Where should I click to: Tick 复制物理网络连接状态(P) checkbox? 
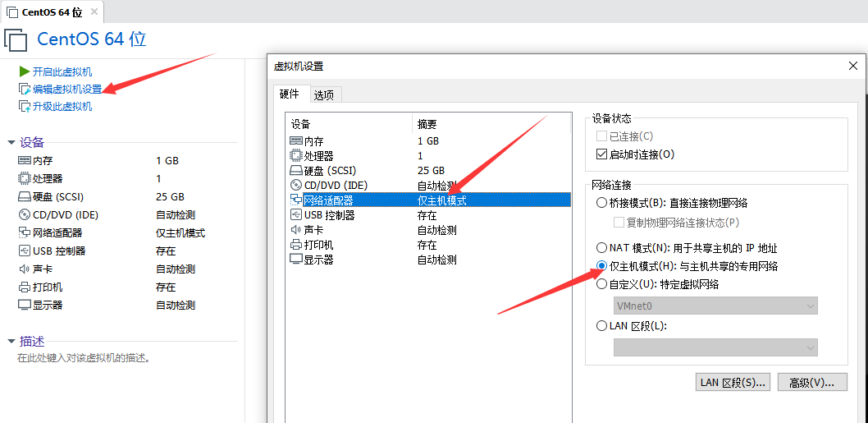(619, 223)
